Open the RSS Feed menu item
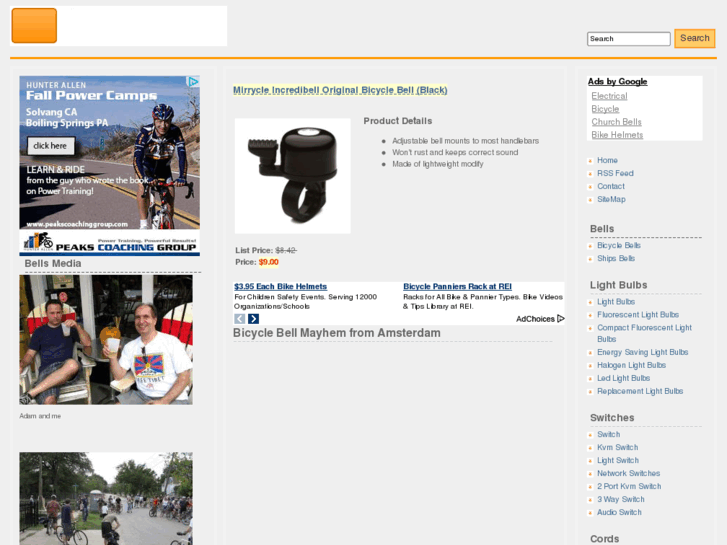The image size is (727, 545). 615,173
